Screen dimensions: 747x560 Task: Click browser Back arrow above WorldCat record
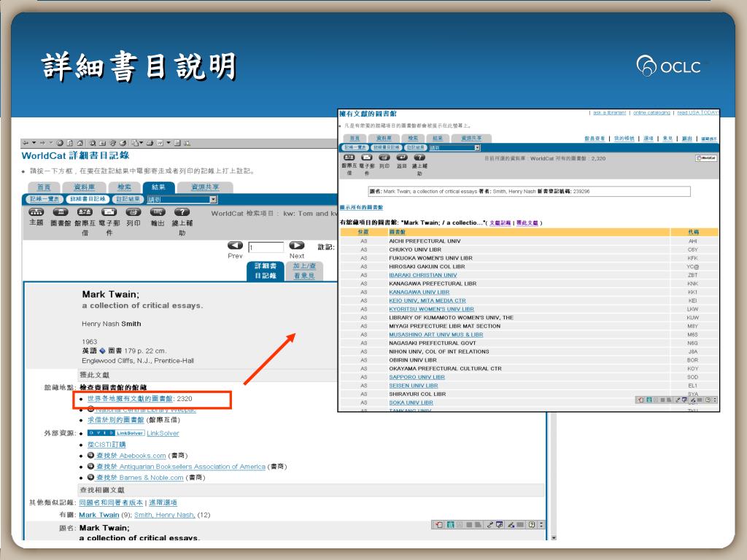coord(26,143)
